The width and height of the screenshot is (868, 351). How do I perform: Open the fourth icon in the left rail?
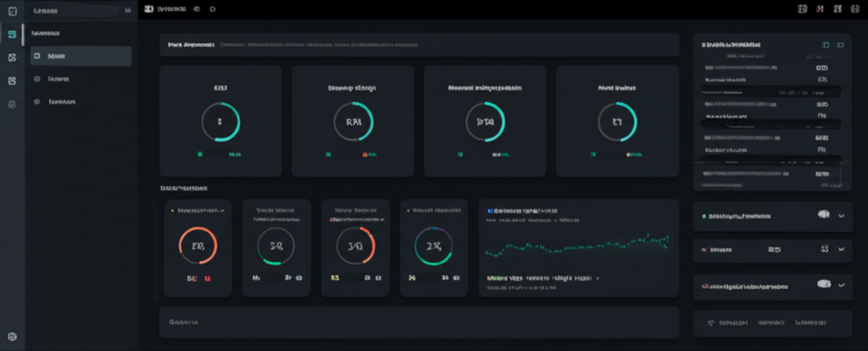(12, 81)
